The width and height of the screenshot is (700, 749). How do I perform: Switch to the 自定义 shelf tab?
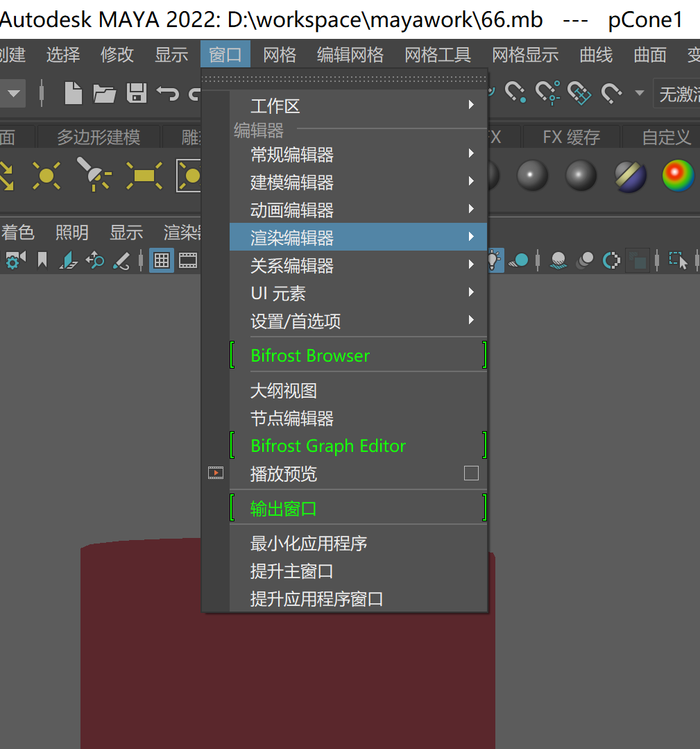667,137
